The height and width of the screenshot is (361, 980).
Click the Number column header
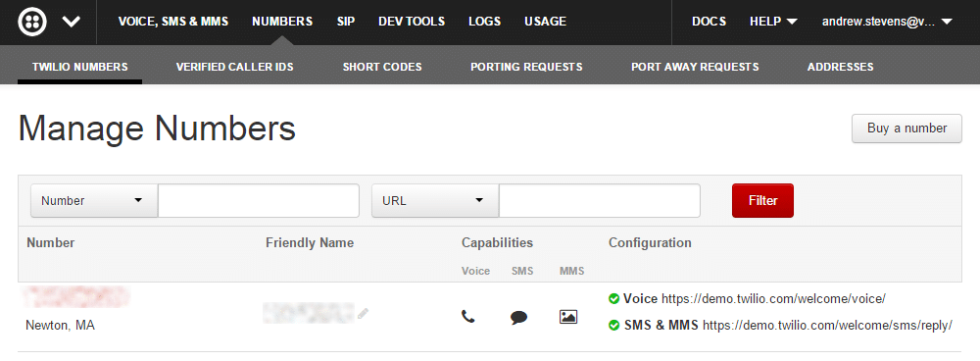pos(51,242)
